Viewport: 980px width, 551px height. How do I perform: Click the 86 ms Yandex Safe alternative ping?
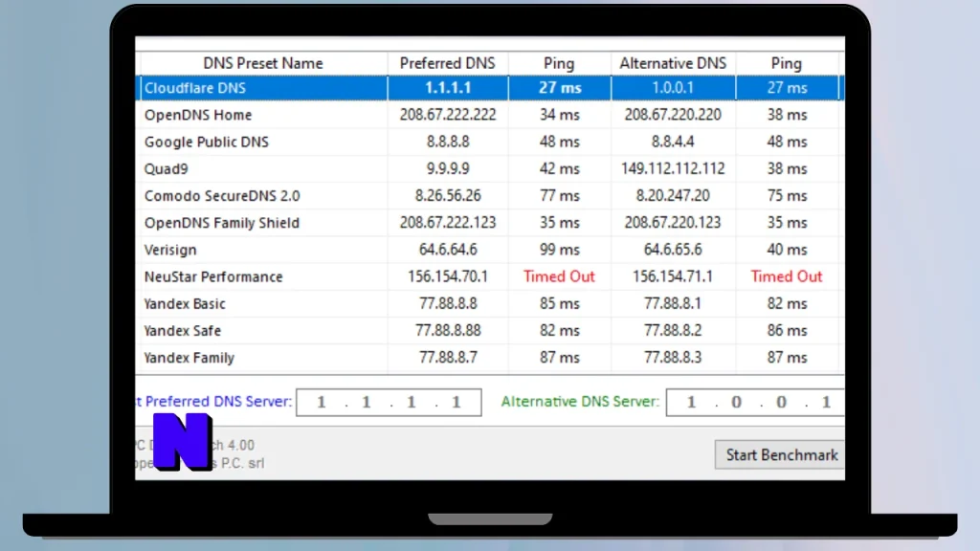[787, 330]
